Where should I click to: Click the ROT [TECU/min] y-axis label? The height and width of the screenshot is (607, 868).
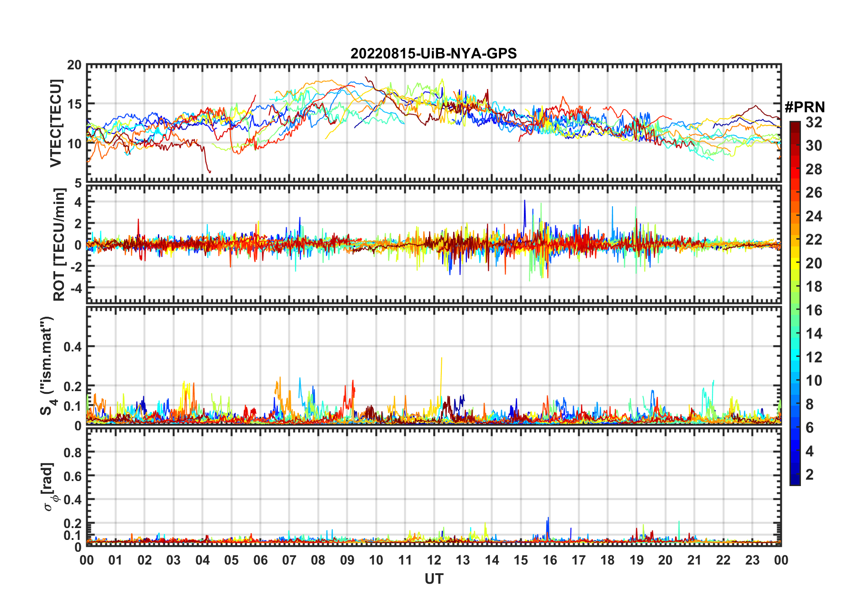tap(59, 244)
